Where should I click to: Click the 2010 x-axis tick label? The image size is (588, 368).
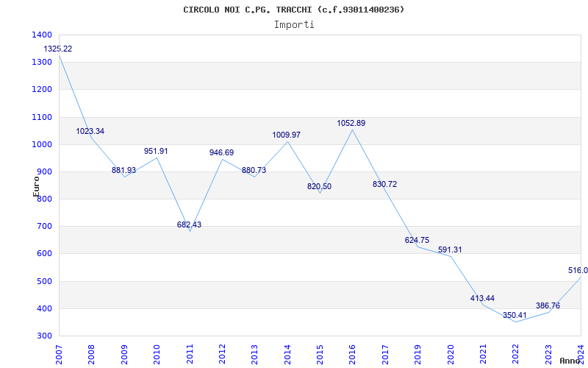(157, 355)
